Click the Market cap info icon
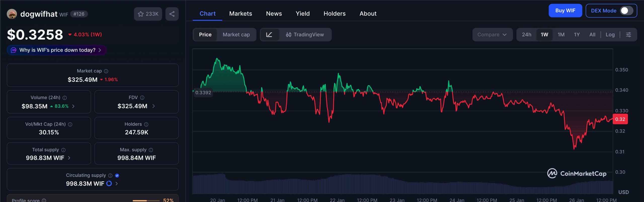Screen dimensions: 644x202 [106, 71]
